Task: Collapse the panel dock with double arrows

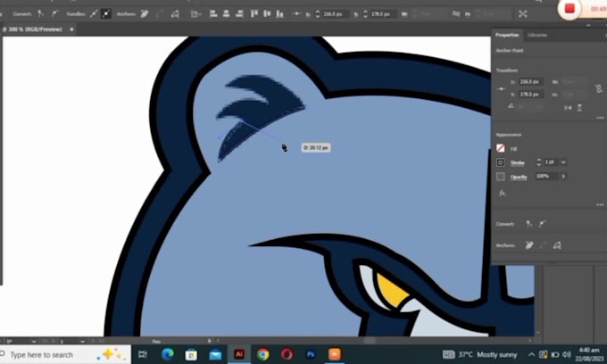Action: click(x=588, y=25)
